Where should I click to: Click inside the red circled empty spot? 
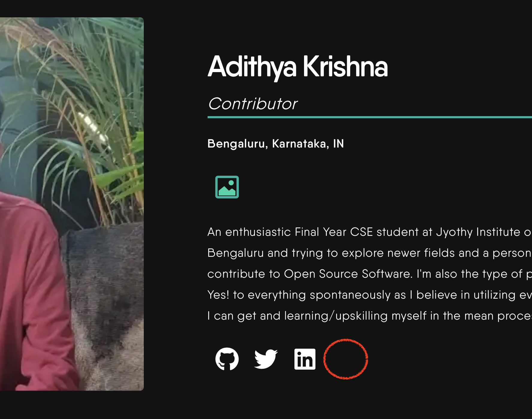[345, 359]
